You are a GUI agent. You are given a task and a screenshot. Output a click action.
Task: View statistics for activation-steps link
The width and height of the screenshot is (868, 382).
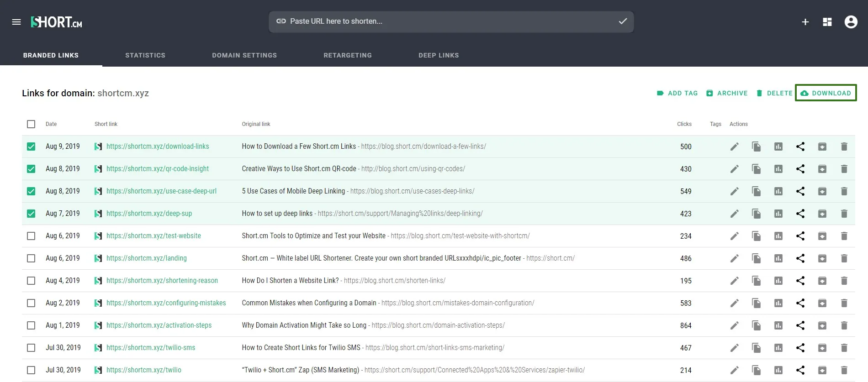click(x=778, y=325)
